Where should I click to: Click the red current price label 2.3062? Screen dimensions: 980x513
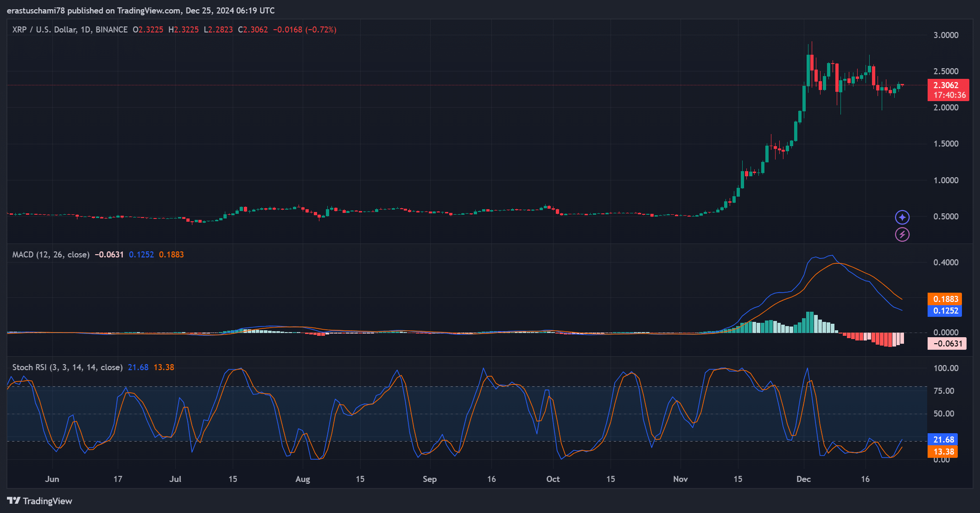(x=948, y=90)
